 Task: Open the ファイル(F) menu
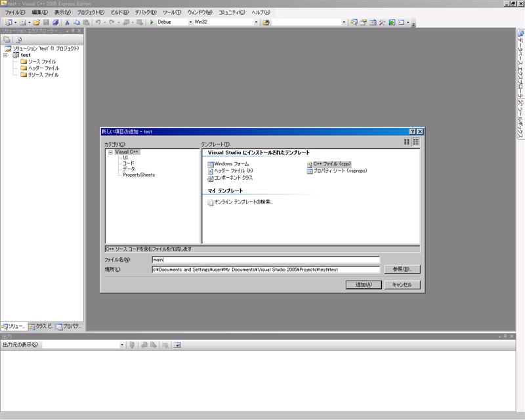coord(14,12)
